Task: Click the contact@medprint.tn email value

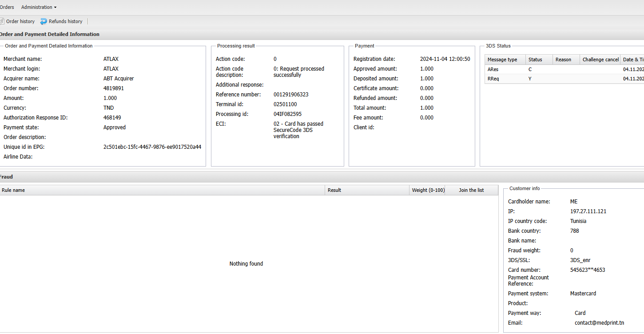Action: 599,323
